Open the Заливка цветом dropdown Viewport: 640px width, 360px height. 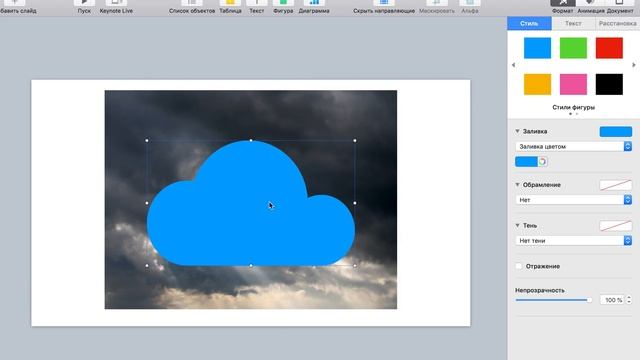point(573,147)
